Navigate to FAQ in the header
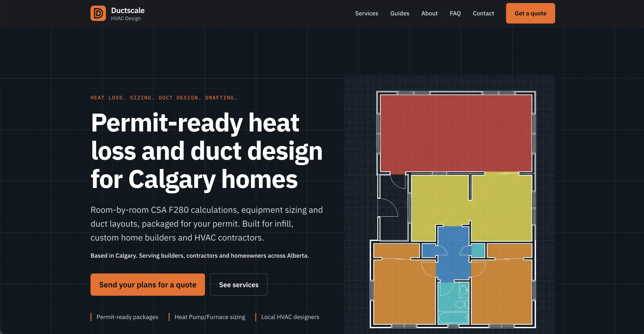 click(455, 13)
